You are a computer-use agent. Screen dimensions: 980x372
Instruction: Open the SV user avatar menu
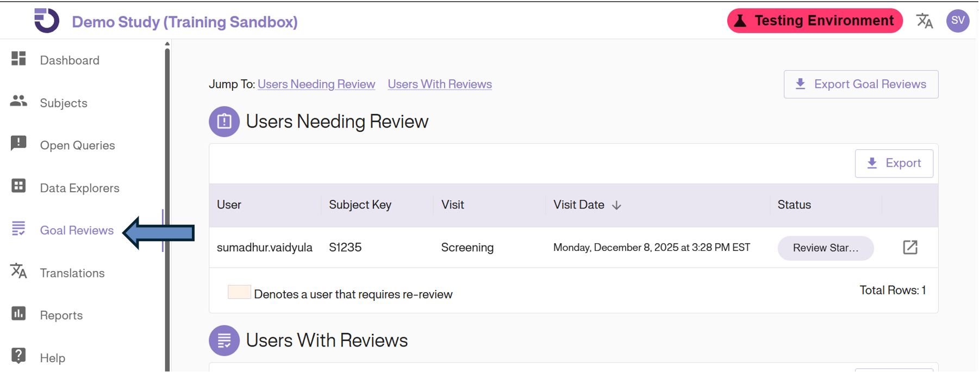(x=958, y=21)
